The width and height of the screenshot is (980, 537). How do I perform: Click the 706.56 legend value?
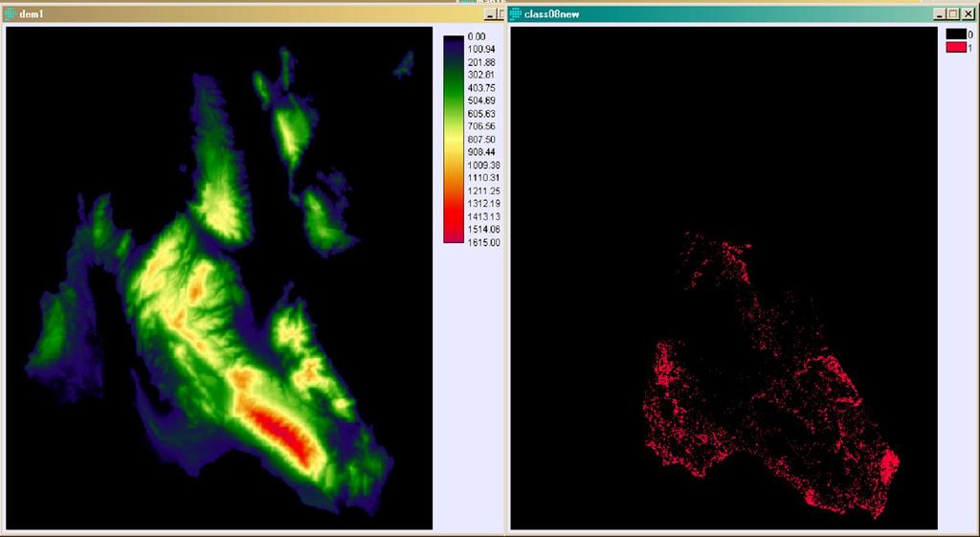tap(481, 126)
